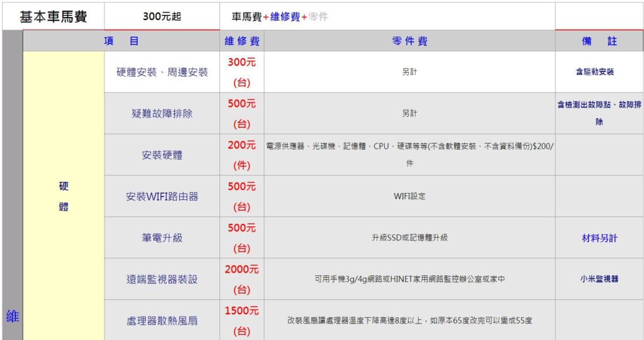Click the 小米監視器 remark
This screenshot has width=644, height=340.
[x=599, y=279]
